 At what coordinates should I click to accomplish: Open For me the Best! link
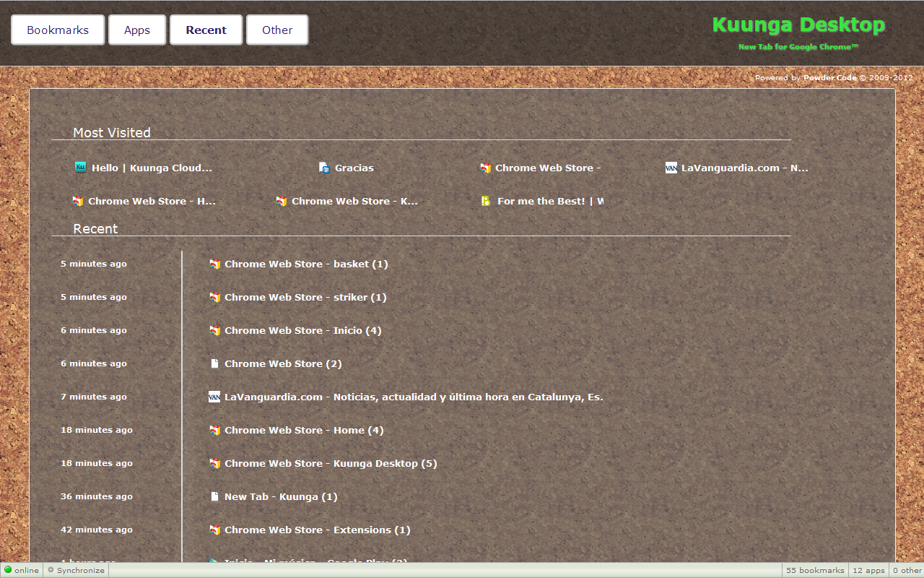pyautogui.click(x=550, y=201)
